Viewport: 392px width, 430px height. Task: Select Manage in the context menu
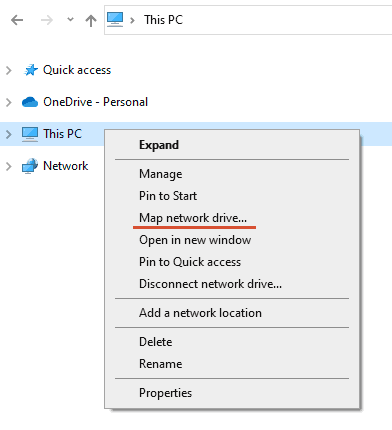click(161, 174)
